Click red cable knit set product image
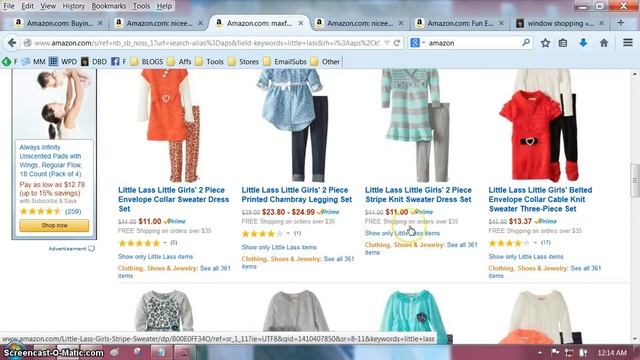This screenshot has width=640, height=360. [x=540, y=125]
